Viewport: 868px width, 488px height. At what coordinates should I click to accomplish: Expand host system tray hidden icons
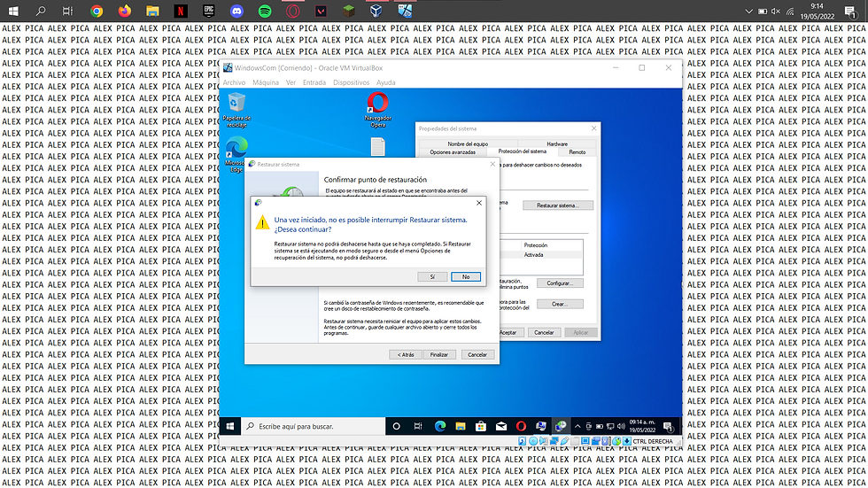[748, 11]
